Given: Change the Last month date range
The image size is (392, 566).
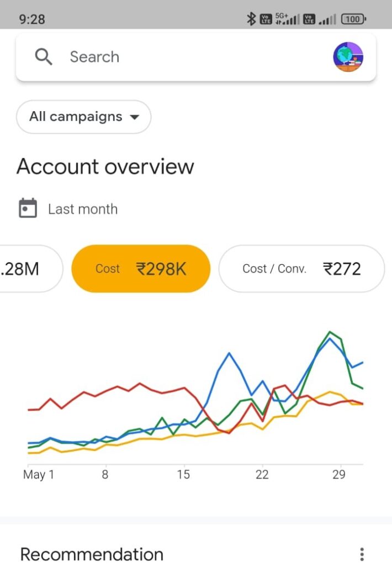Looking at the screenshot, I should click(x=82, y=209).
